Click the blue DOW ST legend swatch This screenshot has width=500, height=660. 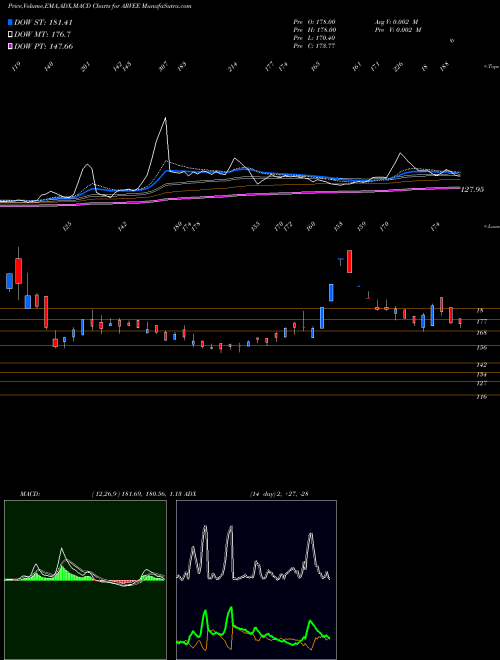[10, 22]
